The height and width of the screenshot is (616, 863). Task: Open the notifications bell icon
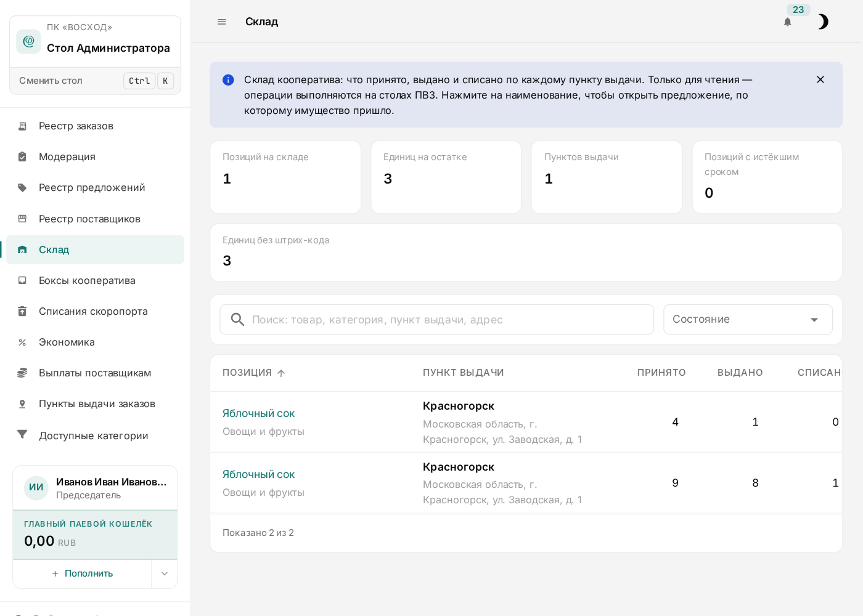pos(787,22)
